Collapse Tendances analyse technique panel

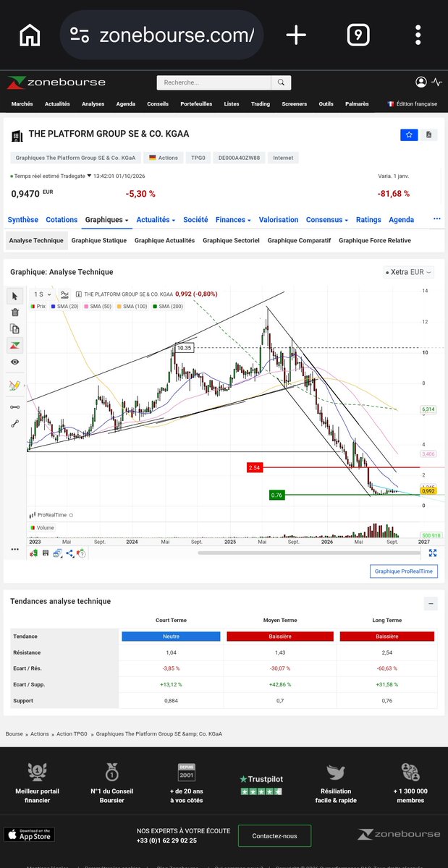(430, 603)
